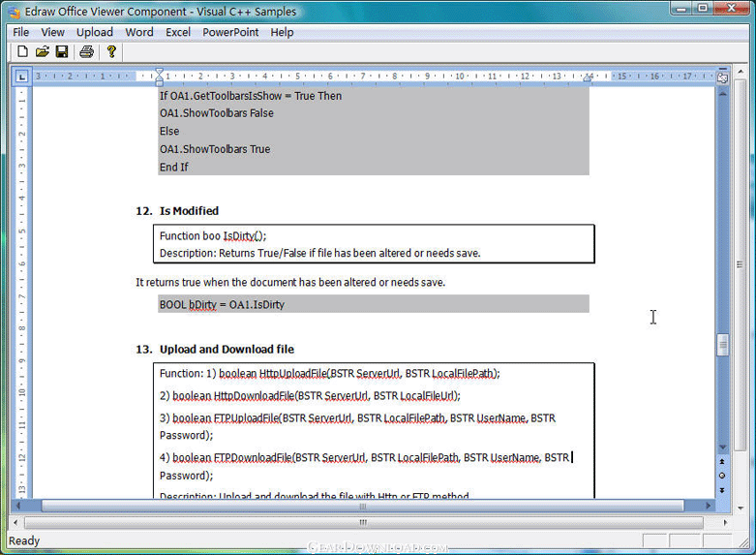Open the Help menu

coord(282,32)
